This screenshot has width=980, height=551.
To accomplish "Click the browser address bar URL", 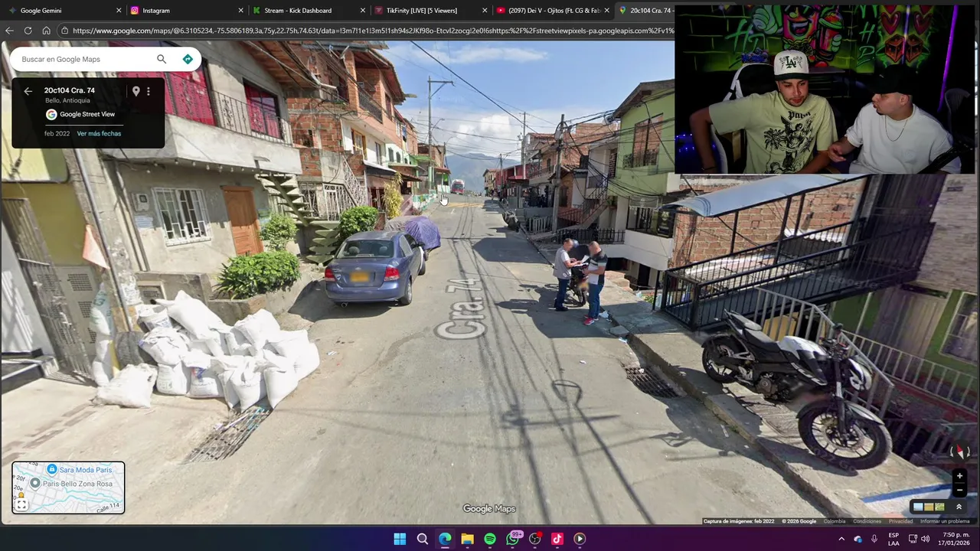I will pyautogui.click(x=373, y=31).
